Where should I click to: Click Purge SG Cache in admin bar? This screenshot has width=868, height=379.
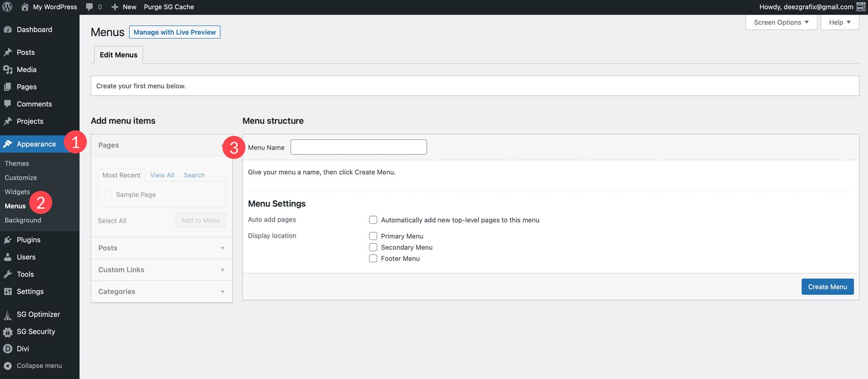(169, 7)
